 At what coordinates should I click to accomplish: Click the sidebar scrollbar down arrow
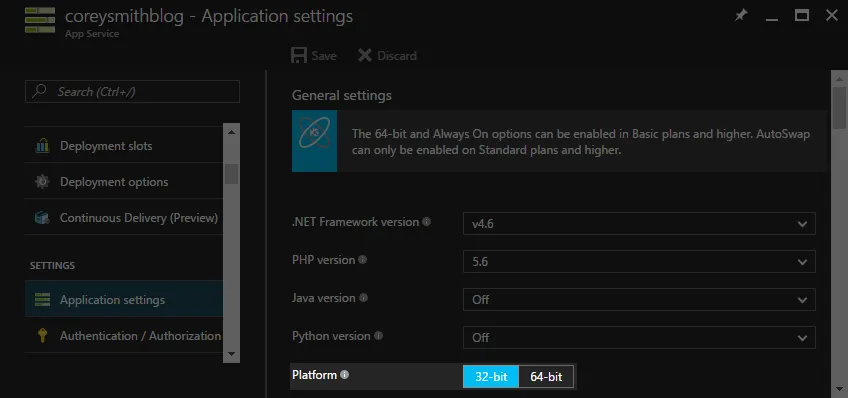coord(231,354)
